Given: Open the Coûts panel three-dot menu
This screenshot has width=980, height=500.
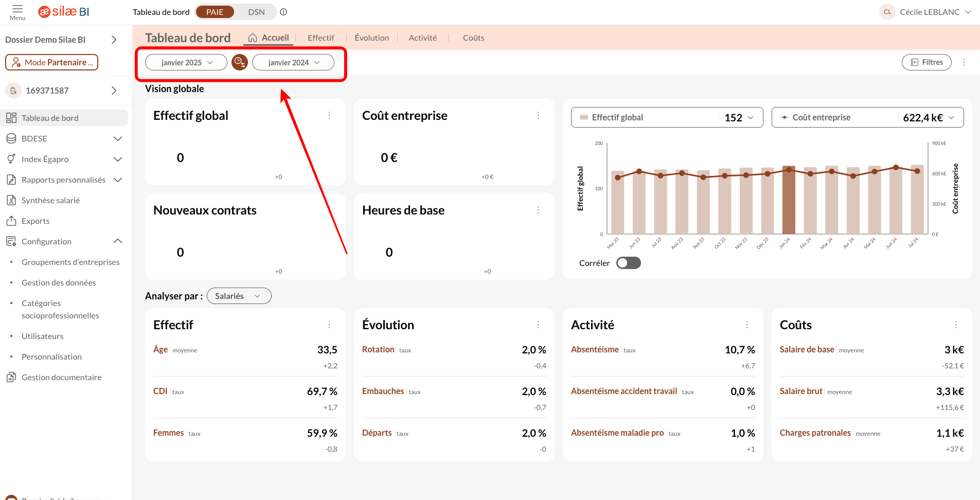Looking at the screenshot, I should [x=956, y=325].
